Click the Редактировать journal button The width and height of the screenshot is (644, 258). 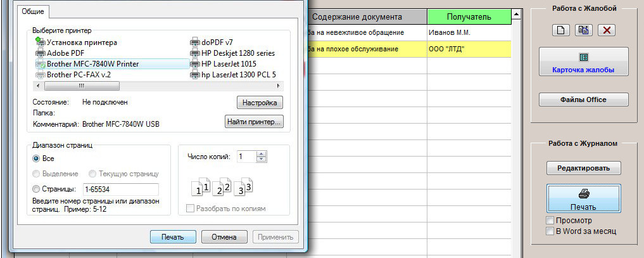click(584, 168)
